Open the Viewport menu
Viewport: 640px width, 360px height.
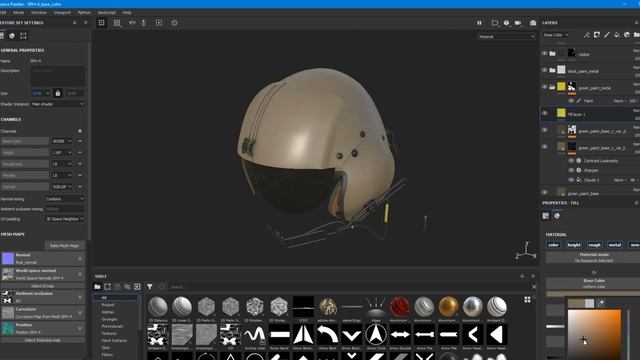(62, 13)
